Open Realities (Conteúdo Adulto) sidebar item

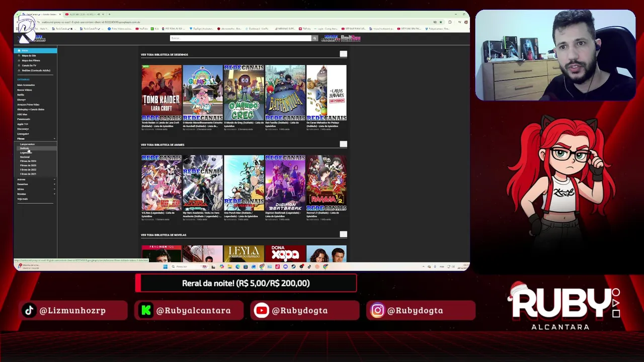(x=36, y=70)
